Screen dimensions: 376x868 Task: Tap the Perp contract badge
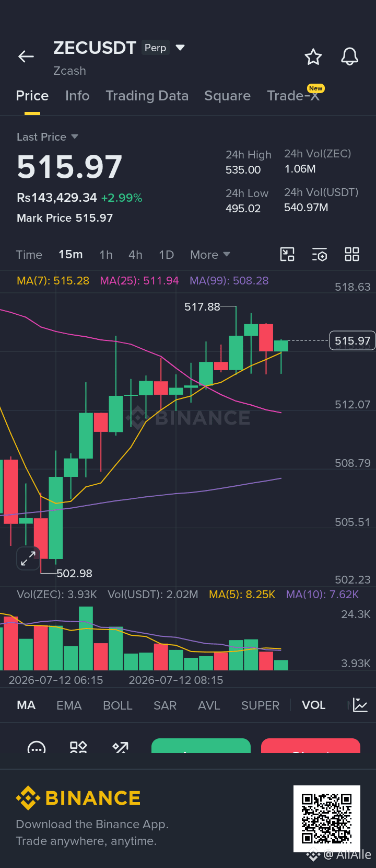click(155, 48)
